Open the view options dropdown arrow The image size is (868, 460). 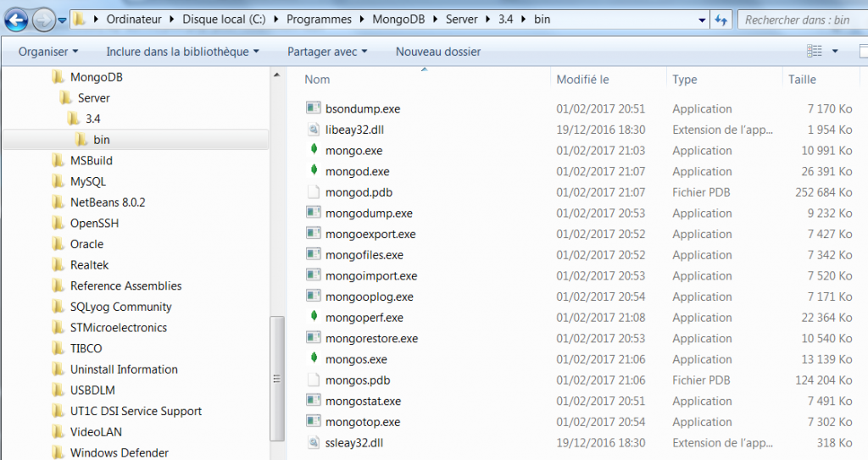point(835,51)
